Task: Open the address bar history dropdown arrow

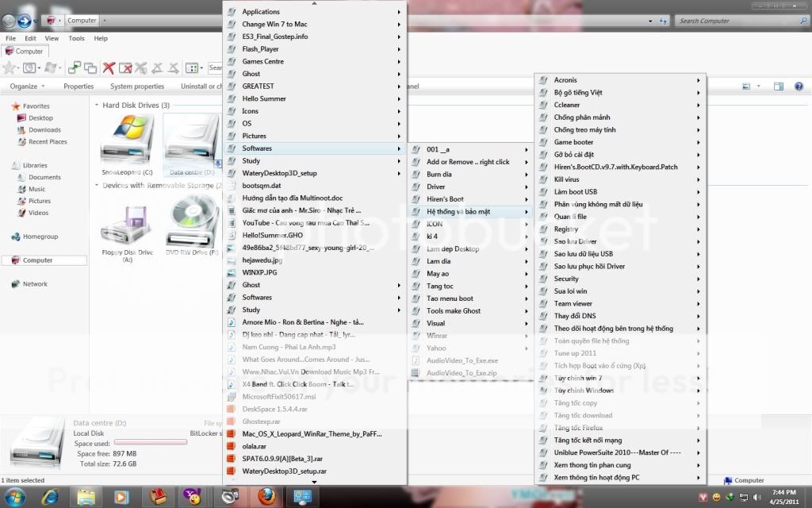Action: (x=650, y=21)
